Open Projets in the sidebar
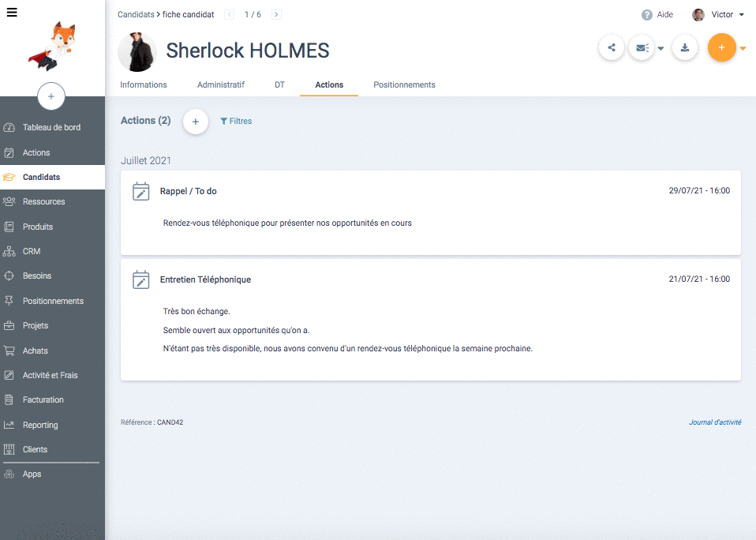756x540 pixels. [x=52, y=325]
